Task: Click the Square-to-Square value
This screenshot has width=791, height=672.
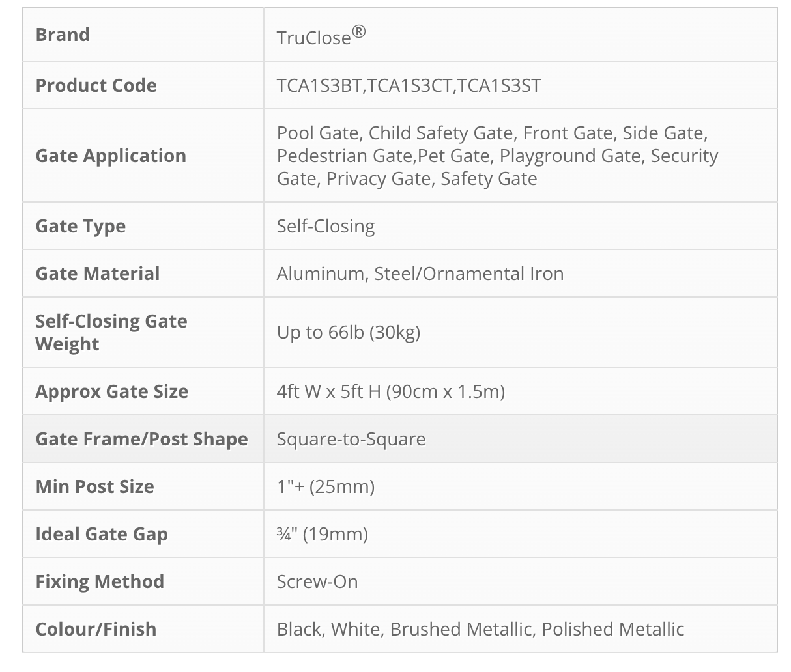Action: coord(351,439)
